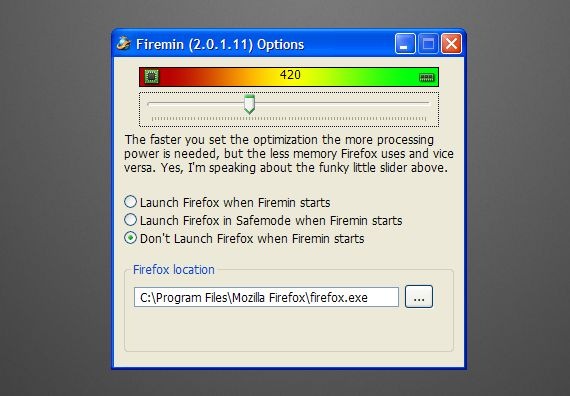The height and width of the screenshot is (396, 570).
Task: Click slider track toward the CPU end
Action: [x=195, y=104]
